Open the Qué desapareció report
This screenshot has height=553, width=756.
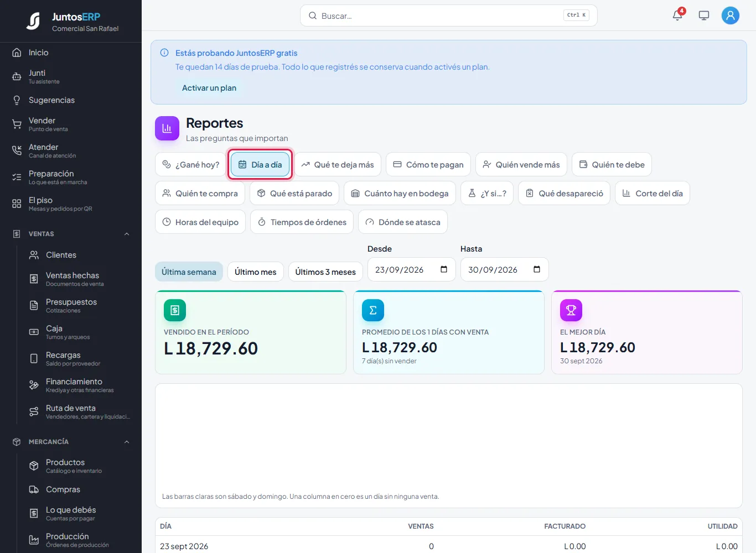[565, 193]
